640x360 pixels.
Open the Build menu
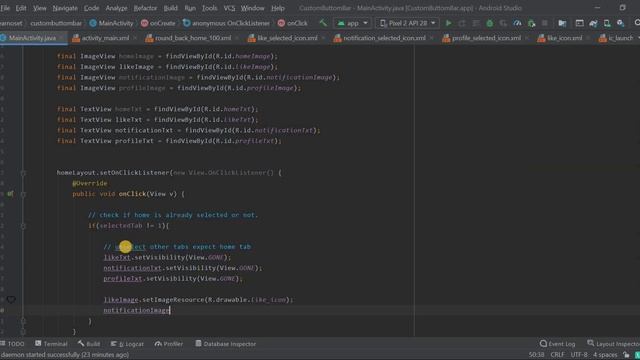pos(171,8)
